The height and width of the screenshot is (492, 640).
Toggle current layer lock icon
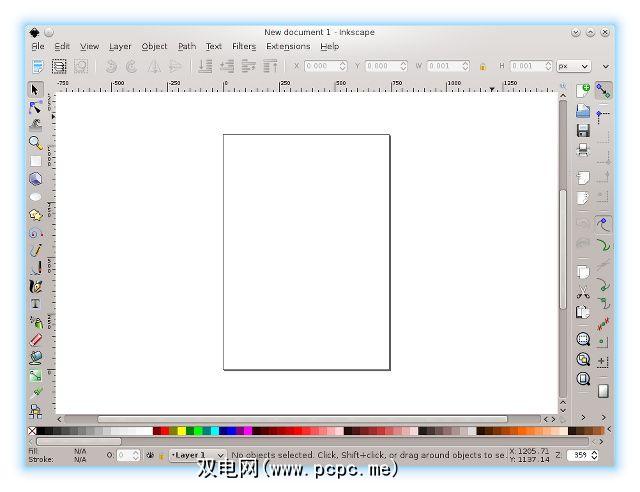tap(161, 456)
